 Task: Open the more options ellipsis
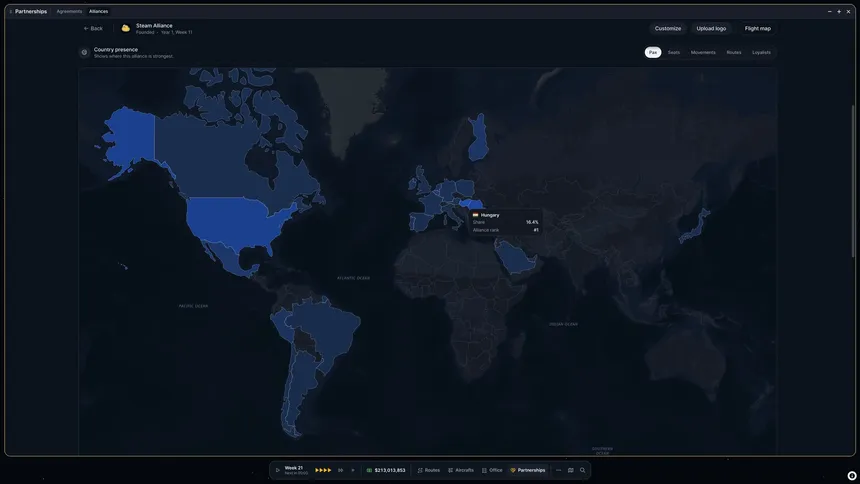click(558, 470)
